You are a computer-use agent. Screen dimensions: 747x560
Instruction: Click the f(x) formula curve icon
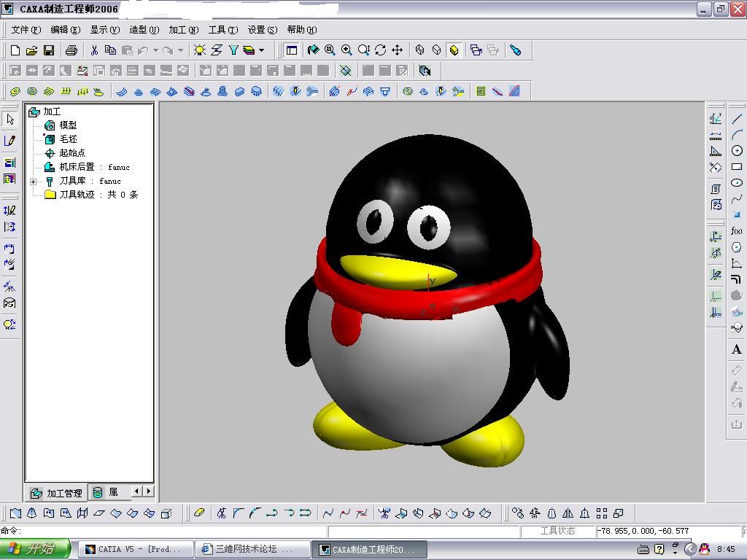(x=737, y=231)
